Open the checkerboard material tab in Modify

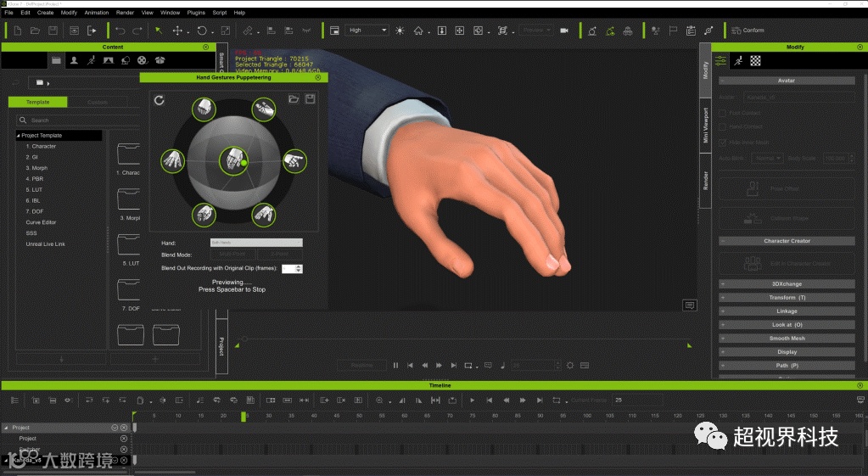[756, 61]
